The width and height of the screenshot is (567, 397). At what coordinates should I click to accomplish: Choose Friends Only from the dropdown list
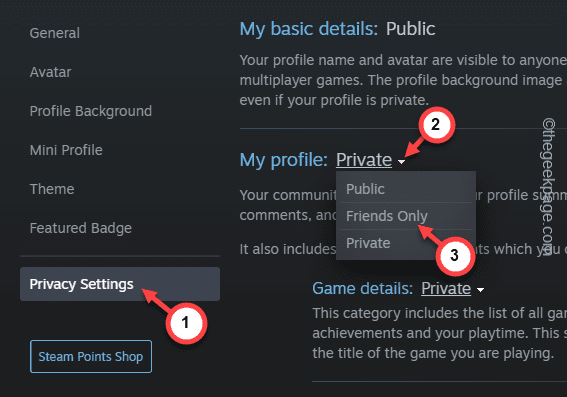coord(406,216)
